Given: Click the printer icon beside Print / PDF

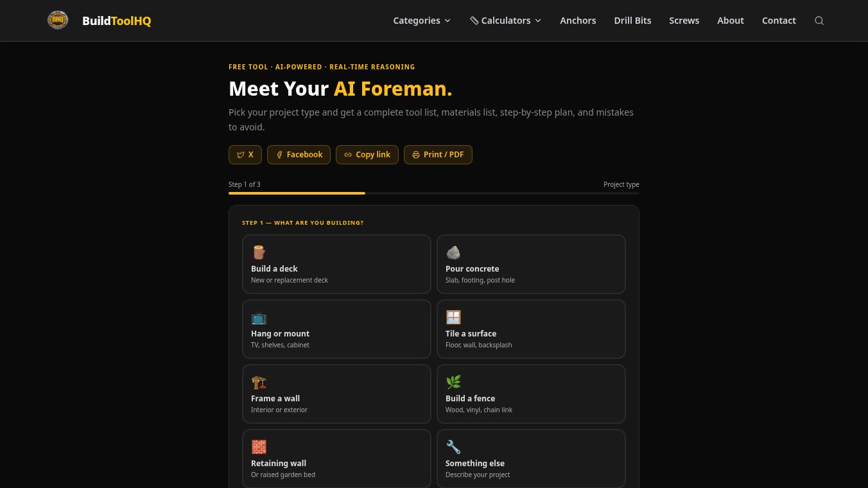Looking at the screenshot, I should pyautogui.click(x=416, y=155).
